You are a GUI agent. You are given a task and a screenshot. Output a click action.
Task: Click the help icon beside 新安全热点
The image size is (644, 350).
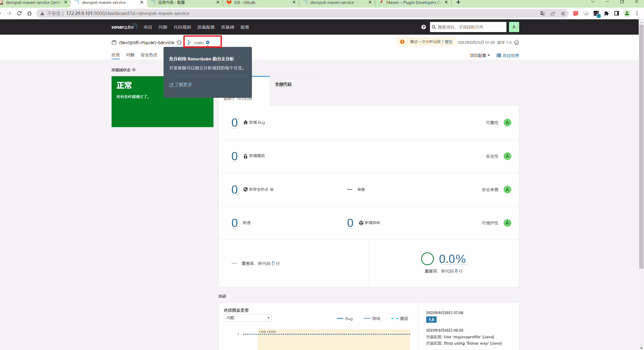coord(272,190)
